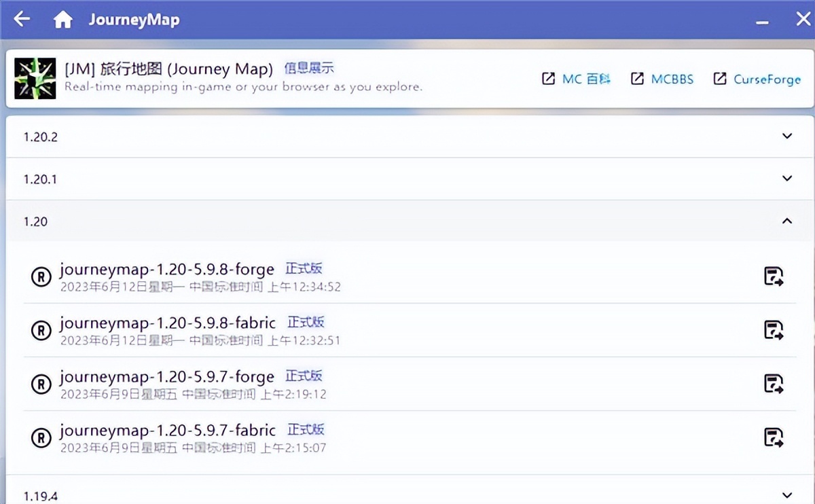Screen dimensions: 815x504
Task: Select the journeymap-1.20-5.9.8-fabric file name
Action: [x=168, y=323]
